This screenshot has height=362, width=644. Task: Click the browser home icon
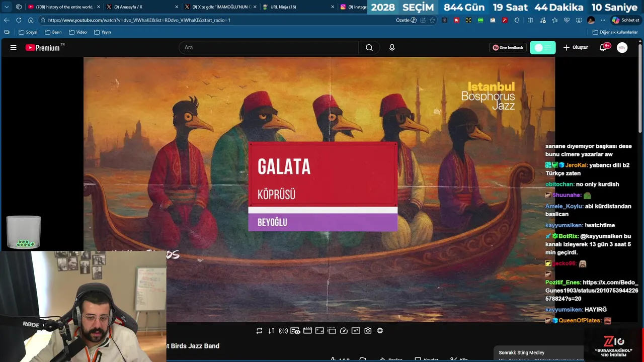coord(31,20)
